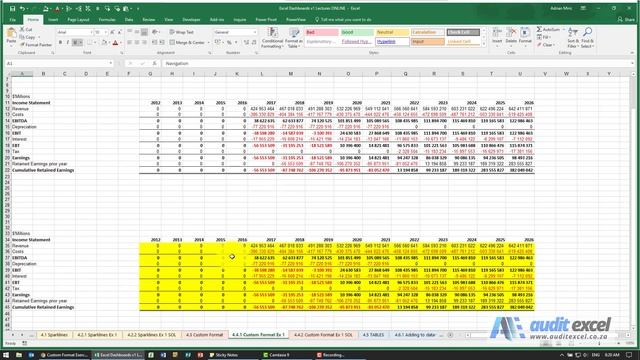Open the borders dropdown
Image resolution: width=640 pixels, height=360 pixels.
pyautogui.click(x=96, y=42)
